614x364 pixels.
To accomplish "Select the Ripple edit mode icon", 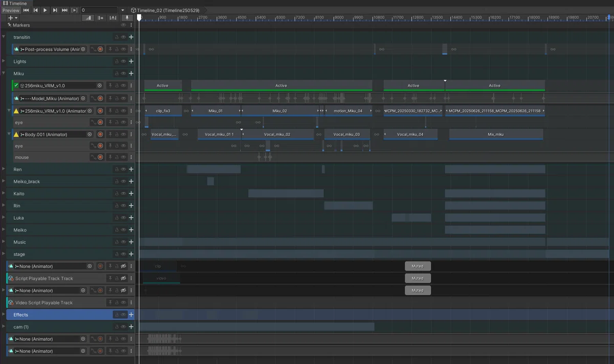I will click(100, 18).
